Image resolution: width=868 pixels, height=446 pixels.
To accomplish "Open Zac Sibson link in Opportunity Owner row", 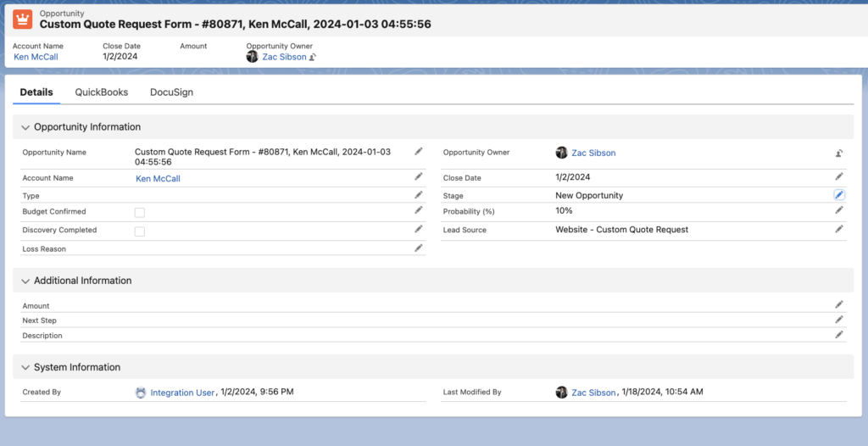I will (x=593, y=153).
